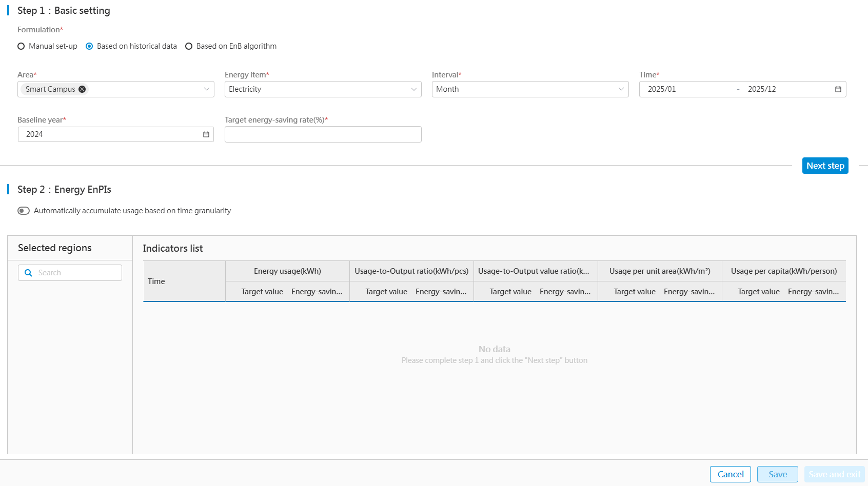Select Based on historical data option

click(x=90, y=46)
